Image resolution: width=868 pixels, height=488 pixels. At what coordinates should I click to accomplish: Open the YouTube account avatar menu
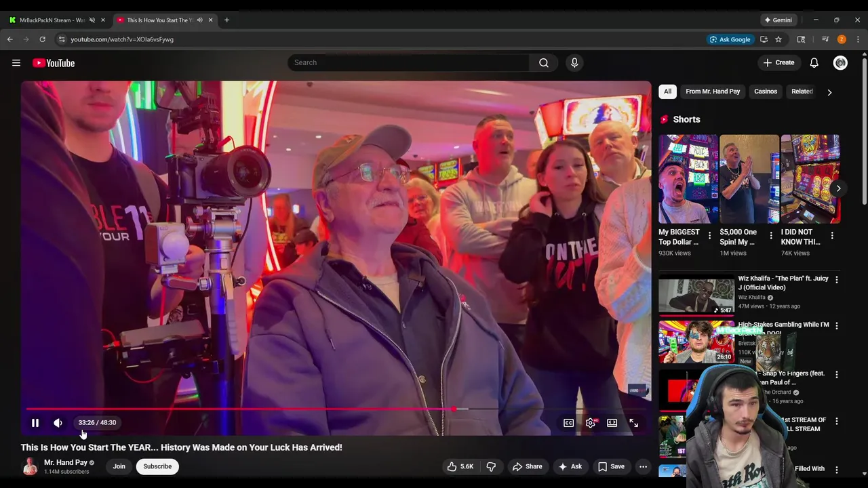(x=841, y=63)
